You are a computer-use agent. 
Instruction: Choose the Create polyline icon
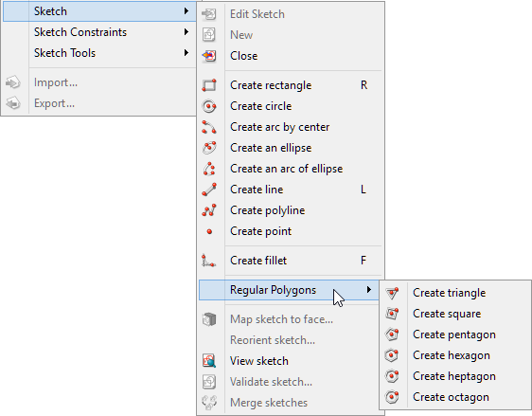[x=209, y=210]
